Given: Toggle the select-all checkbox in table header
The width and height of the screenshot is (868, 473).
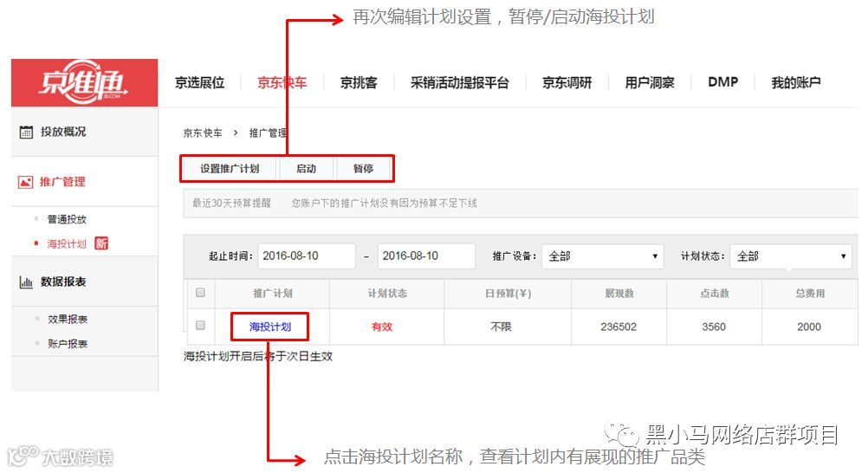Looking at the screenshot, I should [200, 293].
